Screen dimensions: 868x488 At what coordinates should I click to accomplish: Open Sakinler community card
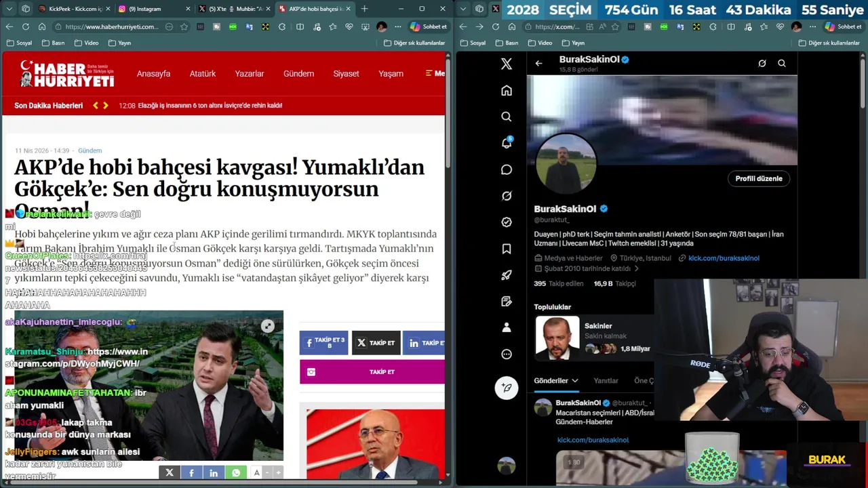click(x=593, y=338)
